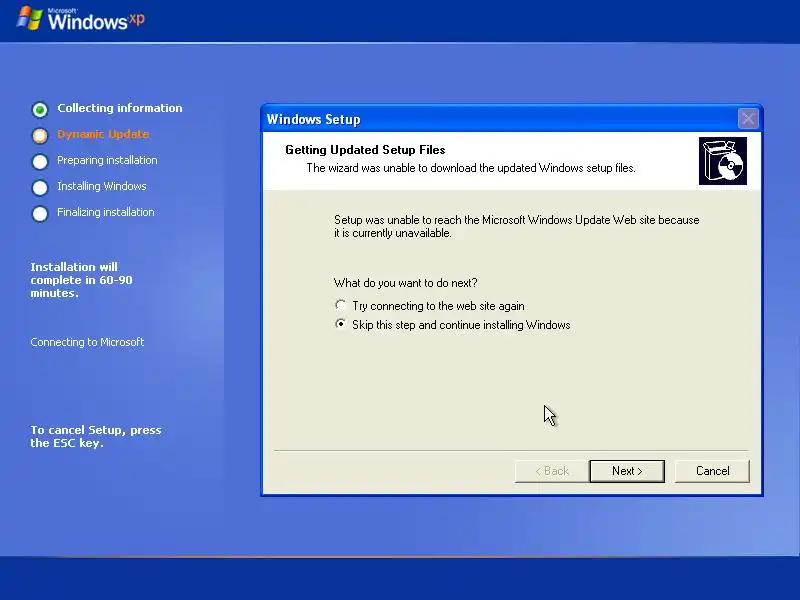800x600 pixels.
Task: Click the Windows XP logo flag
Action: coord(29,18)
